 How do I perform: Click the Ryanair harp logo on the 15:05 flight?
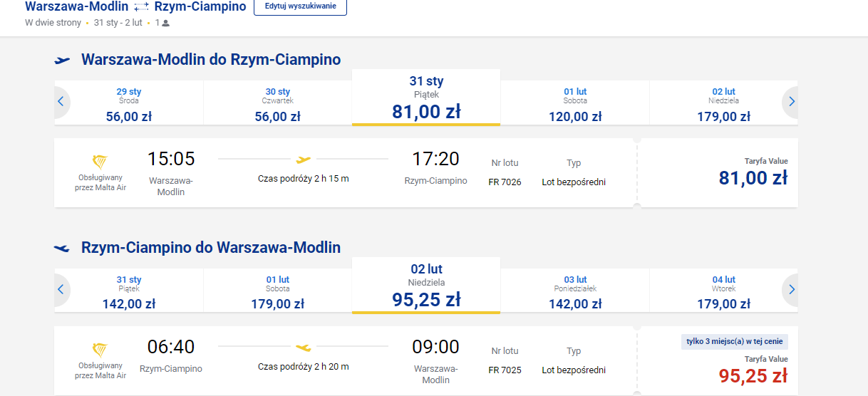pyautogui.click(x=100, y=161)
